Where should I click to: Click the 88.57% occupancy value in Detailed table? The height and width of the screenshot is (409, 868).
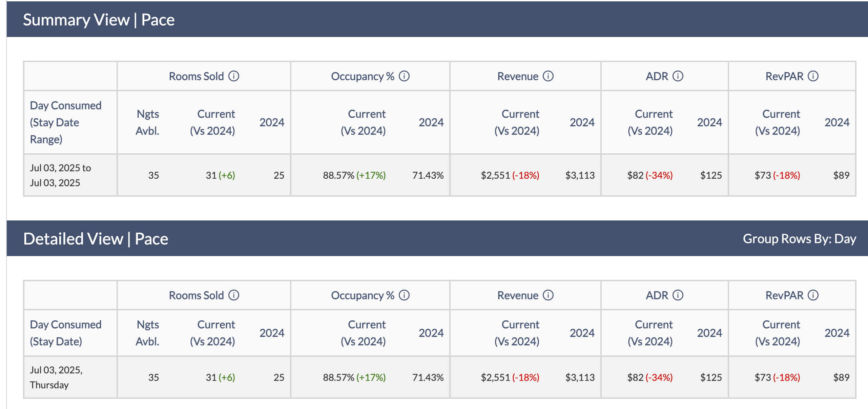[338, 377]
